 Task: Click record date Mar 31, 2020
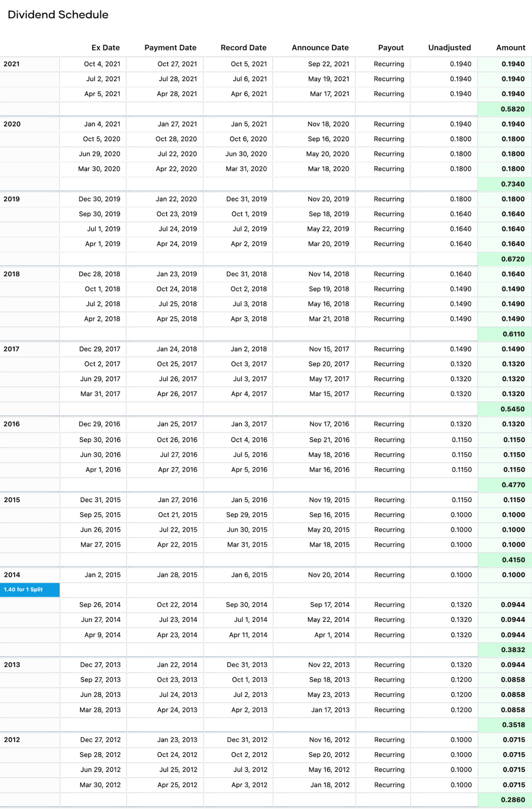coord(246,169)
